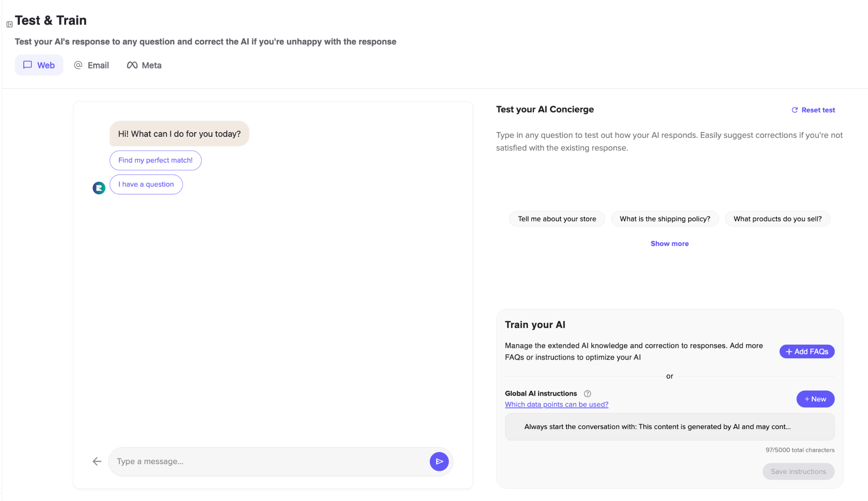Click the 'Hi! What can I do for you today?' bubble

pos(179,134)
